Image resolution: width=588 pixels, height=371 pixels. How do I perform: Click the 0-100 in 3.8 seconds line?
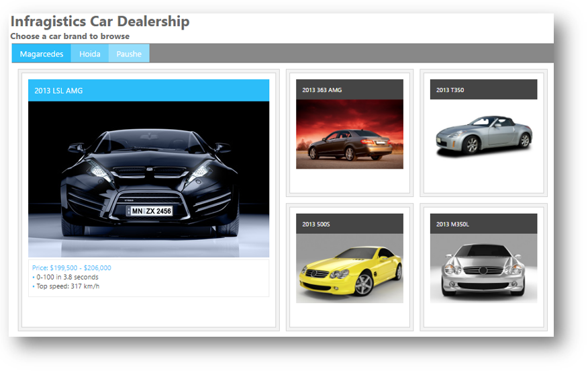pos(67,277)
